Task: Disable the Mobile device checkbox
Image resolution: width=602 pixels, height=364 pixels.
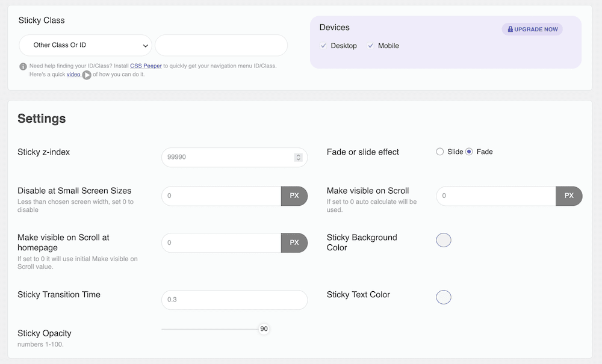Action: click(x=372, y=46)
